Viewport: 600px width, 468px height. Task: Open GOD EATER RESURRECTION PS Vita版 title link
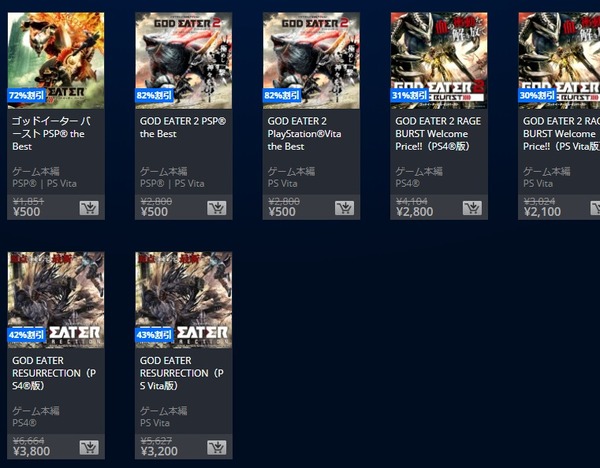pos(182,373)
